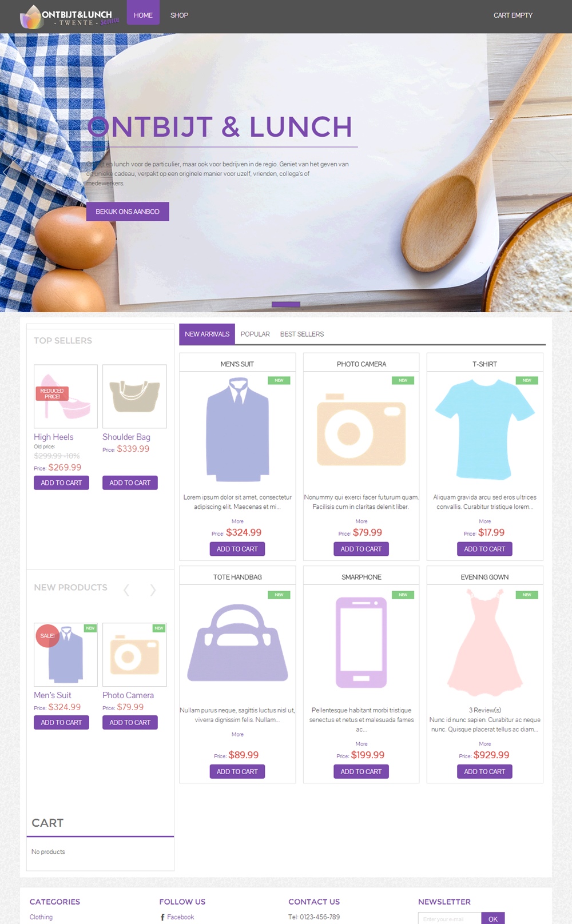Open the Shop menu item
572x924 pixels.
(179, 15)
